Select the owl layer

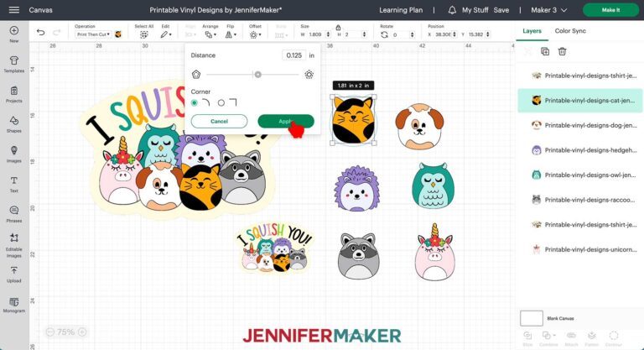click(x=580, y=175)
